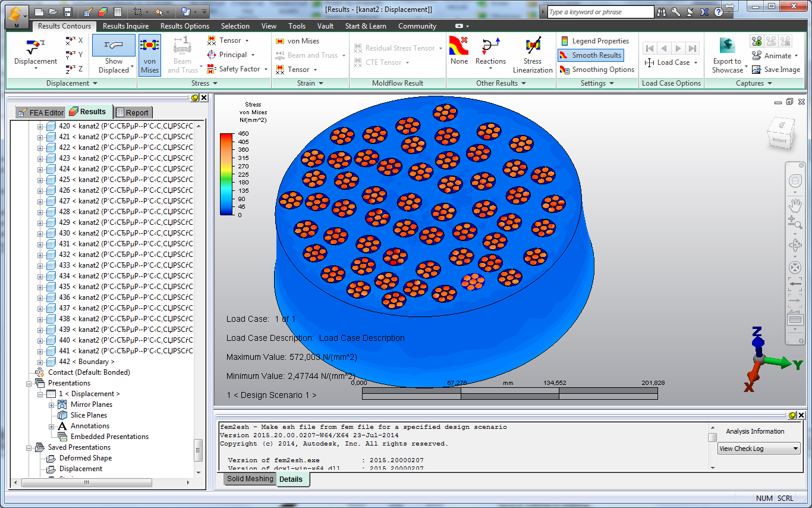Viewport: 812px width, 508px height.
Task: Click the stress color legend bar
Action: tap(226, 174)
